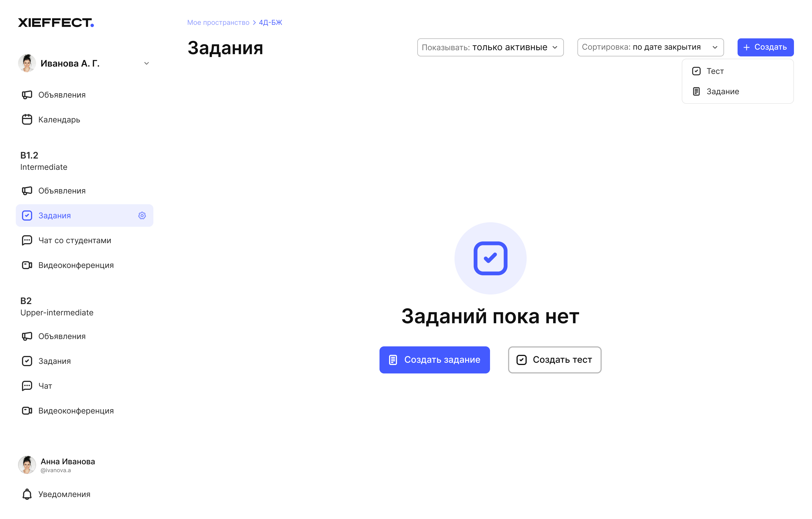The image size is (812, 519).
Task: Click the Чат со студентами chat icon
Action: tap(27, 240)
